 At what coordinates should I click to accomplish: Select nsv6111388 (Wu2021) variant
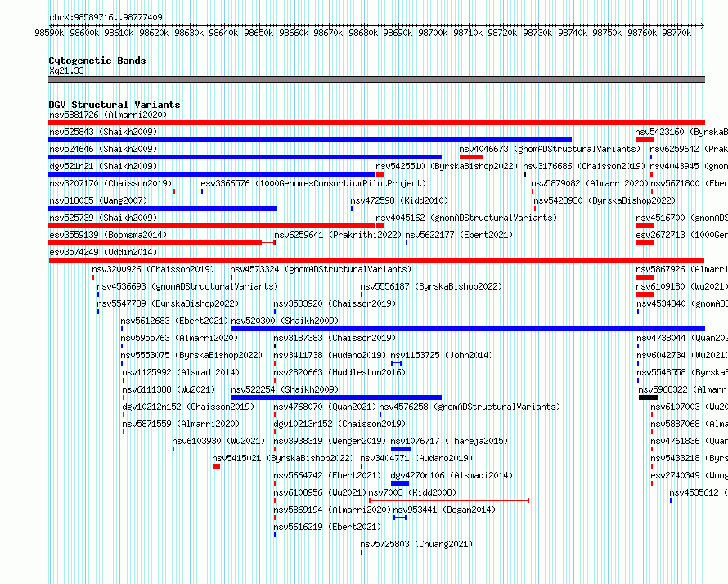pyautogui.click(x=169, y=389)
